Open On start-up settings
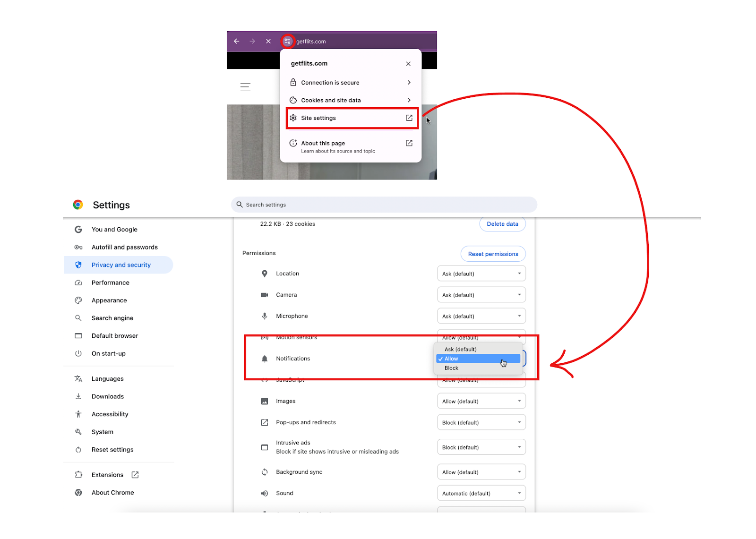Screen dimensions: 756x539 pos(118,353)
